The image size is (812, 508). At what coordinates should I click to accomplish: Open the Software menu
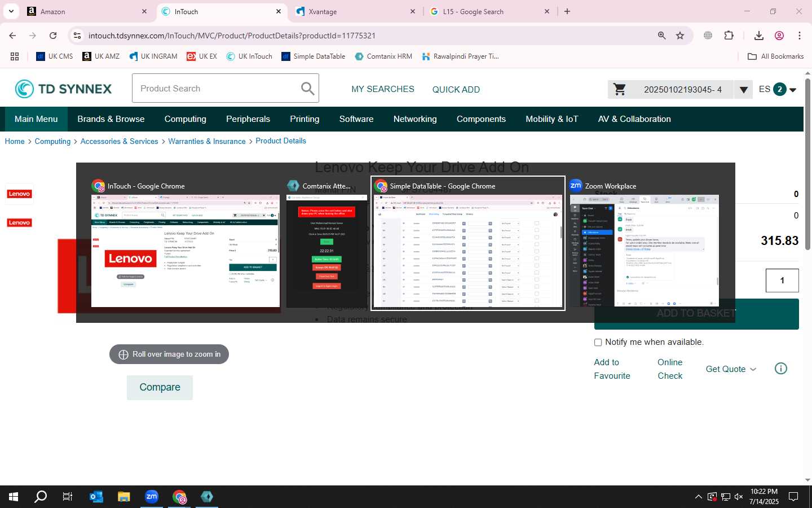[x=356, y=119]
